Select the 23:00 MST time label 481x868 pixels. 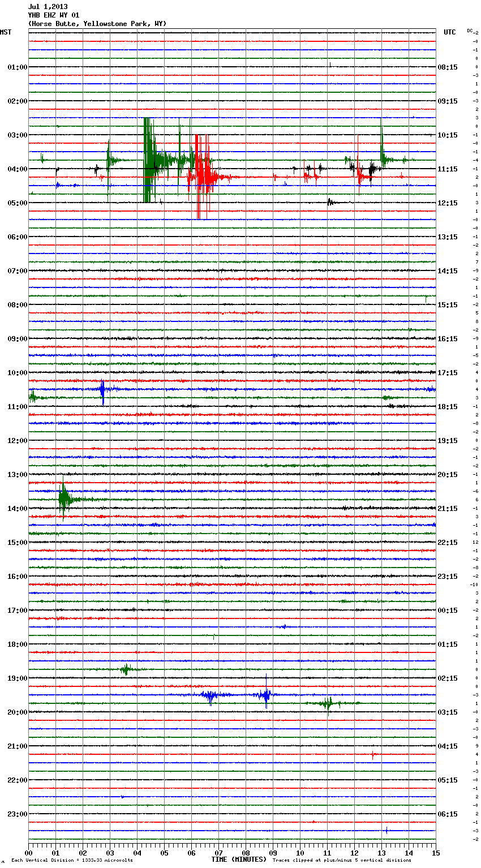[x=17, y=814]
